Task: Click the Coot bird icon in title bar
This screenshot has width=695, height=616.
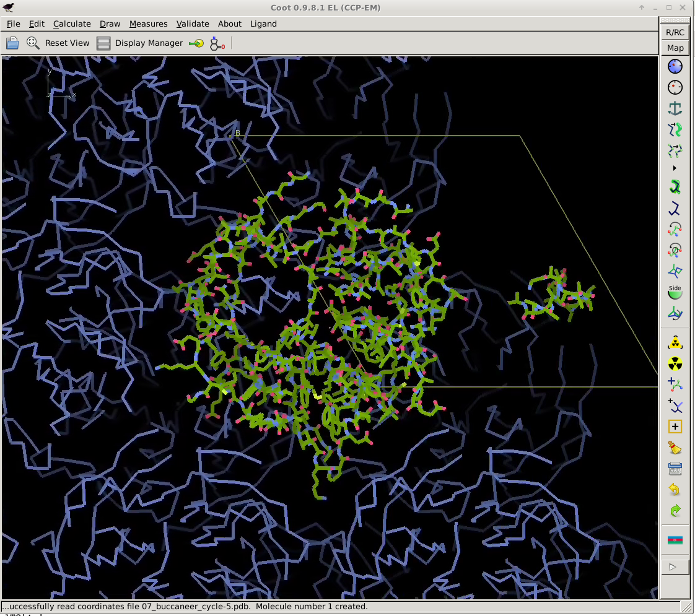Action: pos(8,7)
